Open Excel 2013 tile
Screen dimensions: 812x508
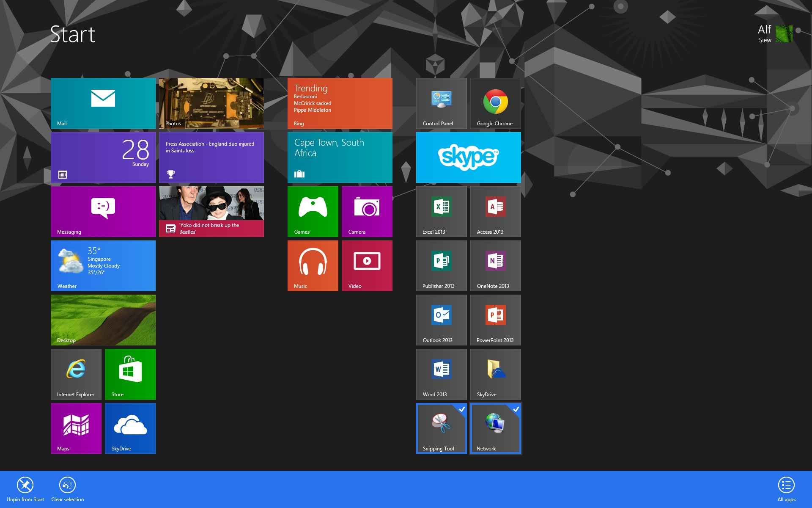(442, 212)
